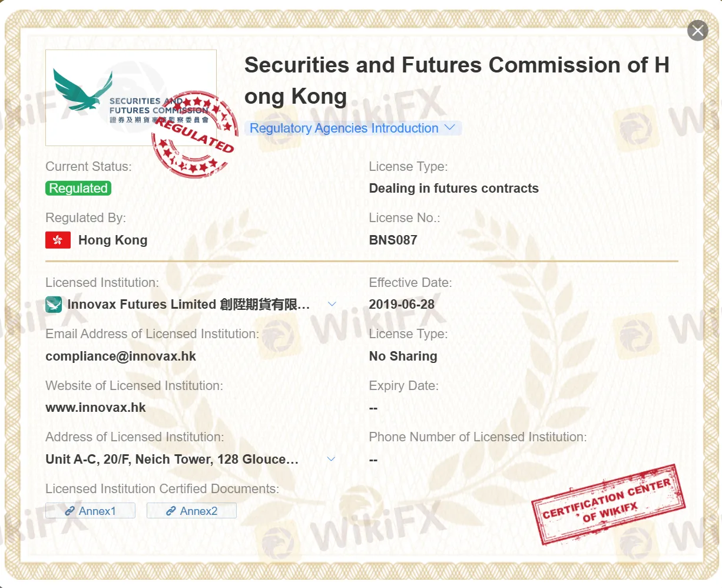
Task: Click the Securities and Futures Commission title
Action: pyautogui.click(x=457, y=81)
